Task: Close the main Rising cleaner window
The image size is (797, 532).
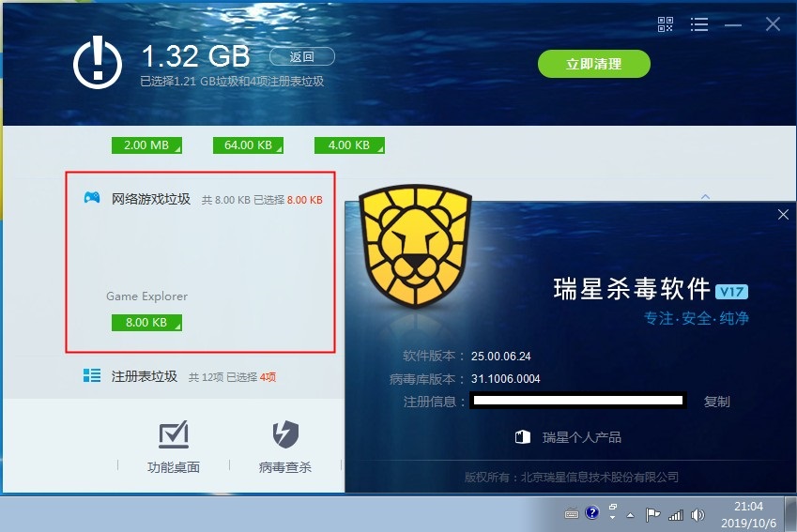Action: tap(773, 23)
